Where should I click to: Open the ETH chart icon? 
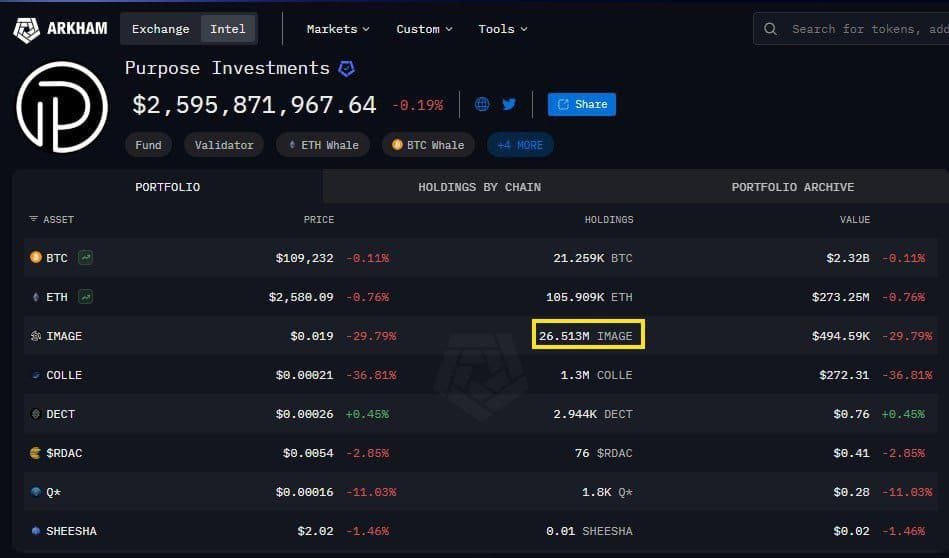[x=85, y=297]
